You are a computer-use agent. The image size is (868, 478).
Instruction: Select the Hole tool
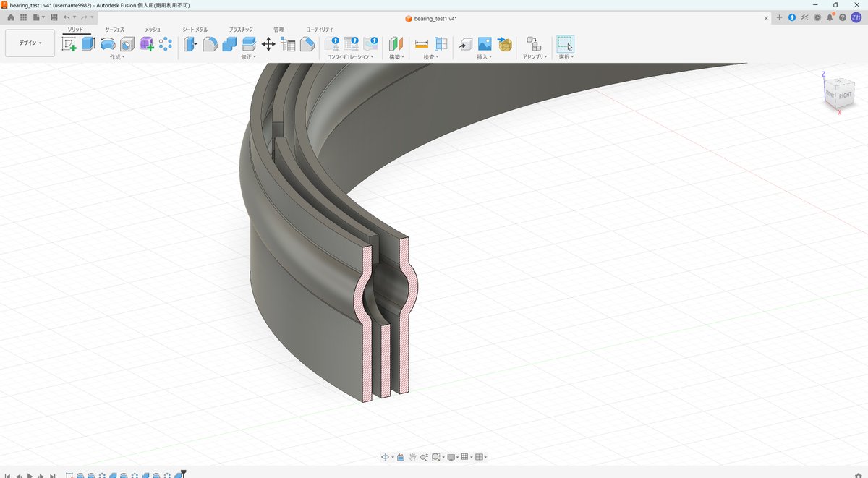point(127,44)
